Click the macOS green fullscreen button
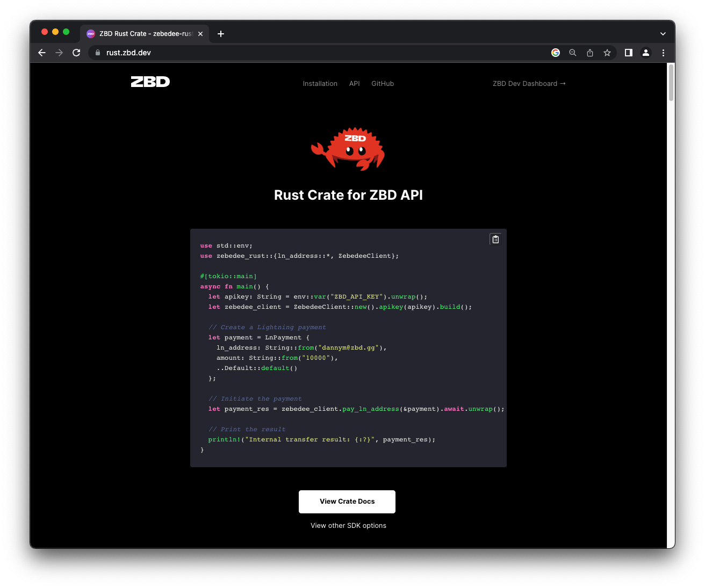 (x=66, y=32)
